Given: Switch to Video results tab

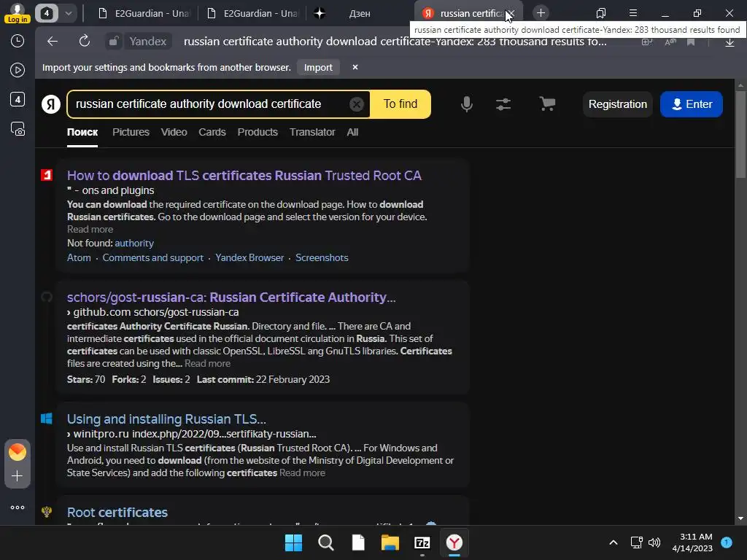Looking at the screenshot, I should pyautogui.click(x=174, y=133).
